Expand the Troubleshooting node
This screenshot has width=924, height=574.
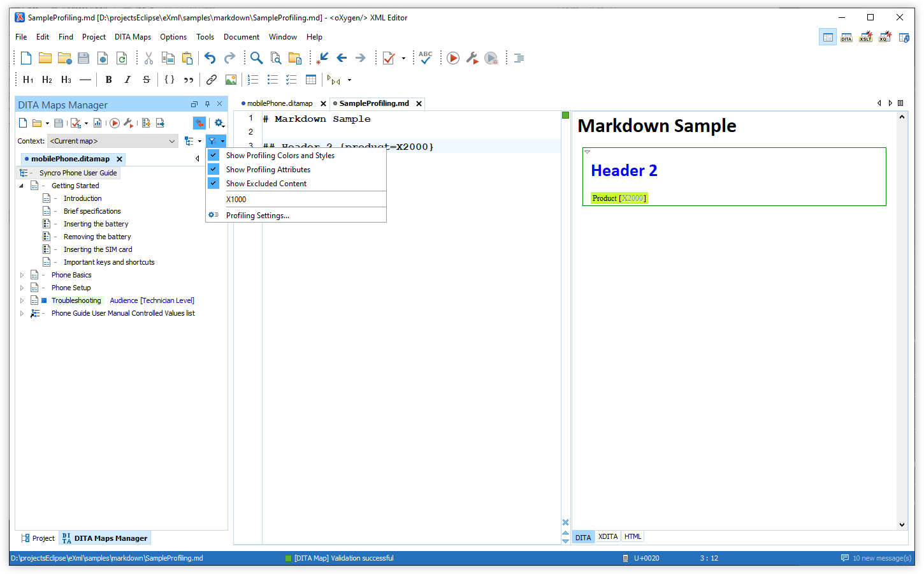(22, 300)
